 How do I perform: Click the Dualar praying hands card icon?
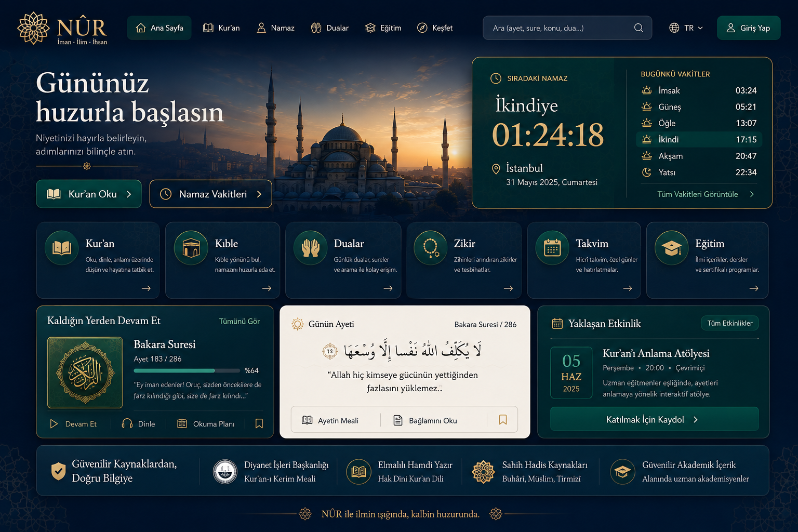coord(311,248)
